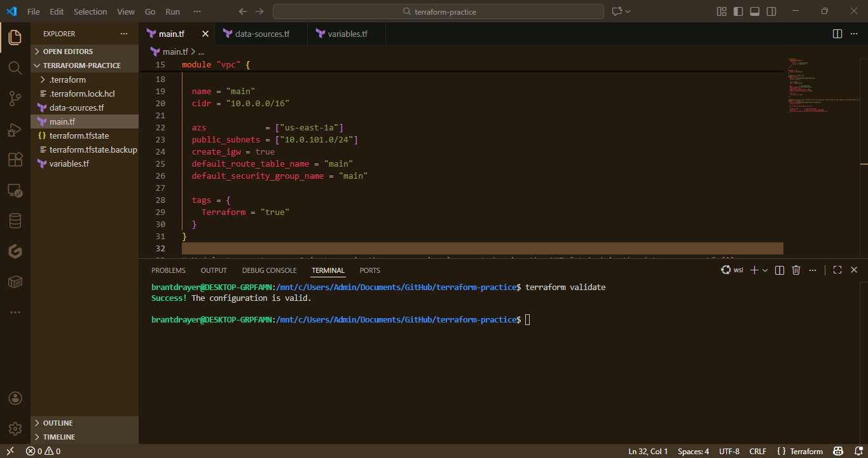The image size is (868, 458).
Task: Click the Spaces: 4 indentation indicator
Action: point(692,451)
